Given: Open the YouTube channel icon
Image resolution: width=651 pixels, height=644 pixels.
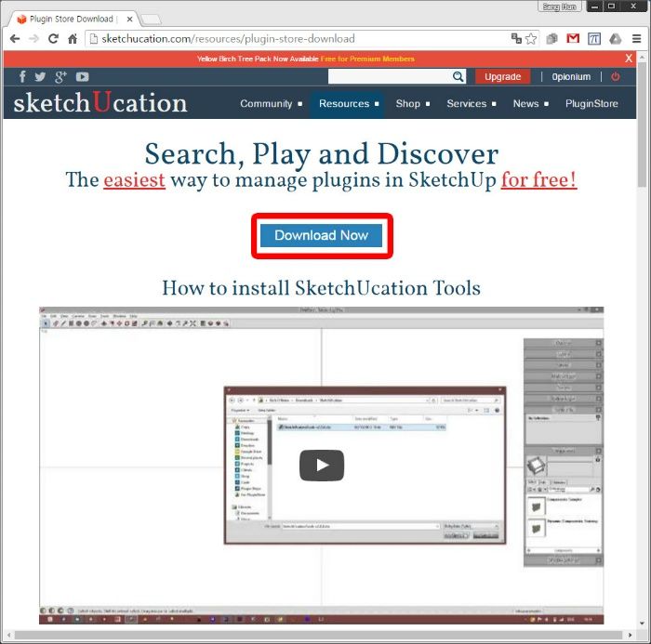Looking at the screenshot, I should click(x=82, y=77).
